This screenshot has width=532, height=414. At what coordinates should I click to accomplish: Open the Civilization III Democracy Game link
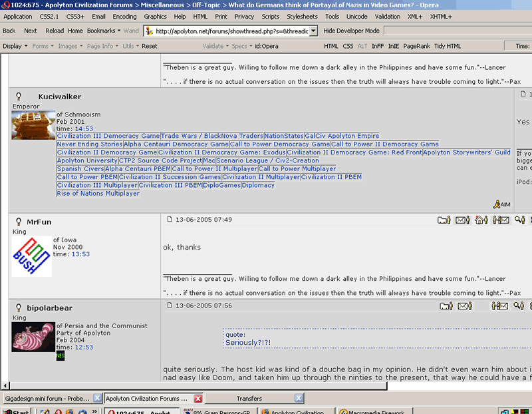(x=108, y=136)
